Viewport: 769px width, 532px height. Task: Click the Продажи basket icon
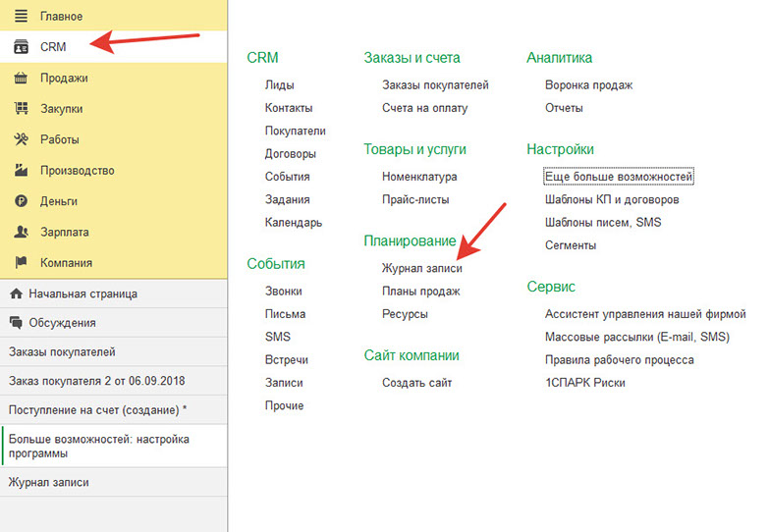21,78
